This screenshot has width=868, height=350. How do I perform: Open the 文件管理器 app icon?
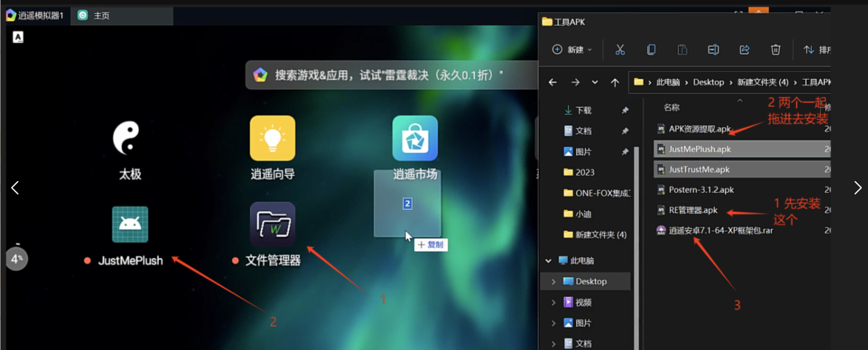[x=273, y=225]
